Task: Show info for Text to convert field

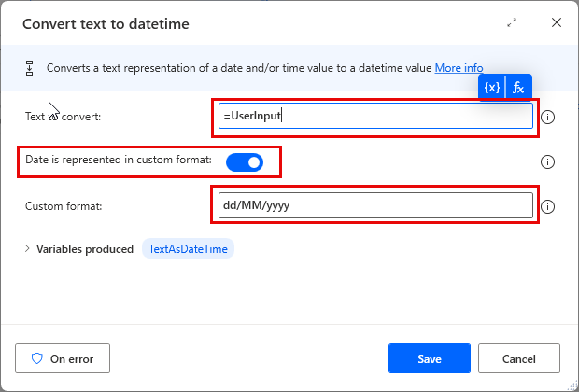Action: (548, 117)
